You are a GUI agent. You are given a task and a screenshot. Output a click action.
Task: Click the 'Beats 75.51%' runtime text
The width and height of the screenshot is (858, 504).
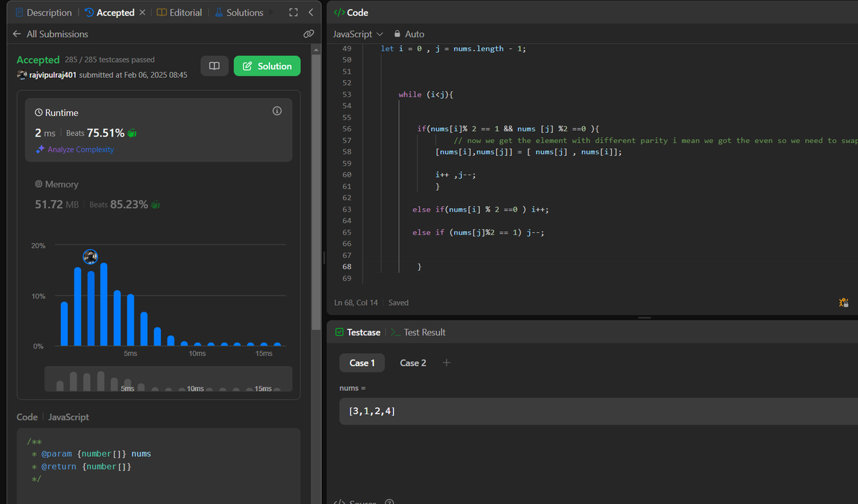[95, 133]
